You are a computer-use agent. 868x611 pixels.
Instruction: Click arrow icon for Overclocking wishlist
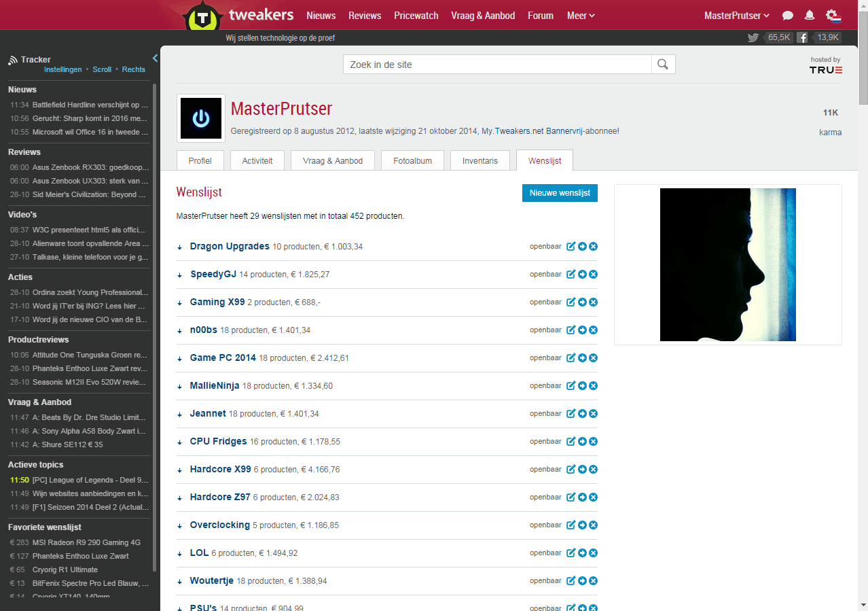pyautogui.click(x=582, y=525)
